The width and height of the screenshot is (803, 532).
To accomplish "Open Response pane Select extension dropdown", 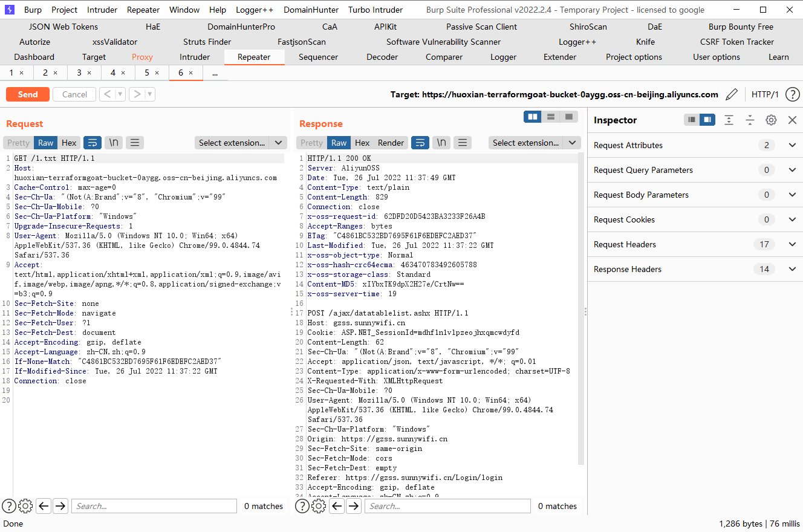I will (x=535, y=143).
